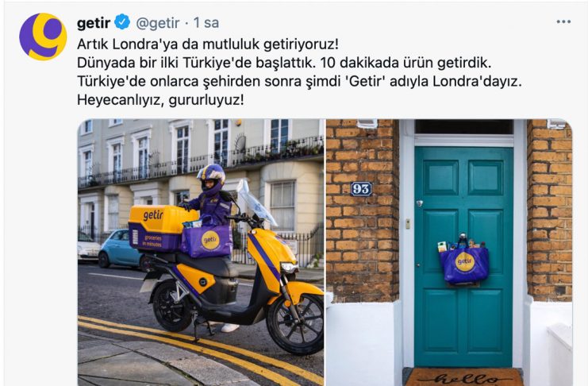Click the blue verified badge
The width and height of the screenshot is (588, 386).
(x=122, y=22)
